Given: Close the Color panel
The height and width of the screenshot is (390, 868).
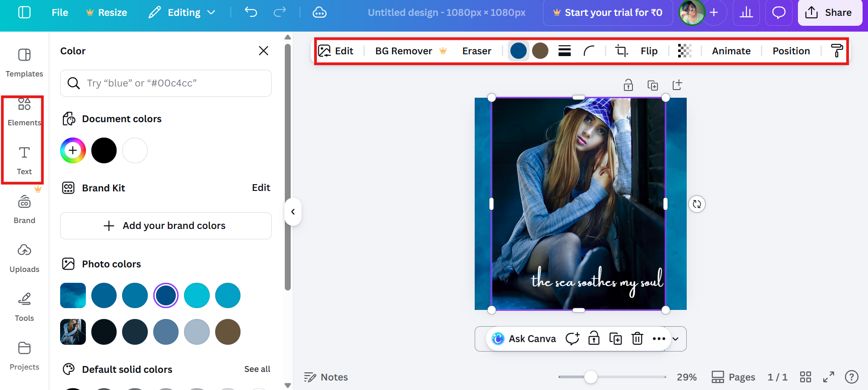Looking at the screenshot, I should pyautogui.click(x=264, y=51).
